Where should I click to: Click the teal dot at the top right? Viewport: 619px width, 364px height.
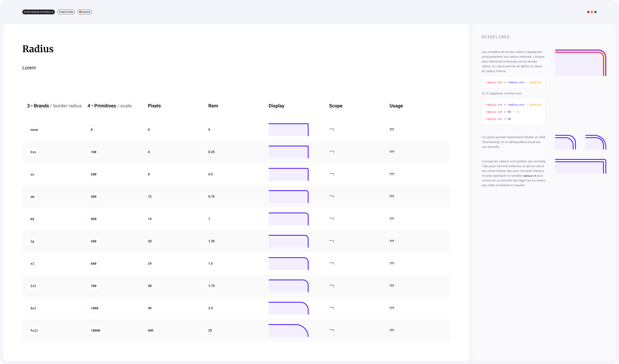coord(595,12)
